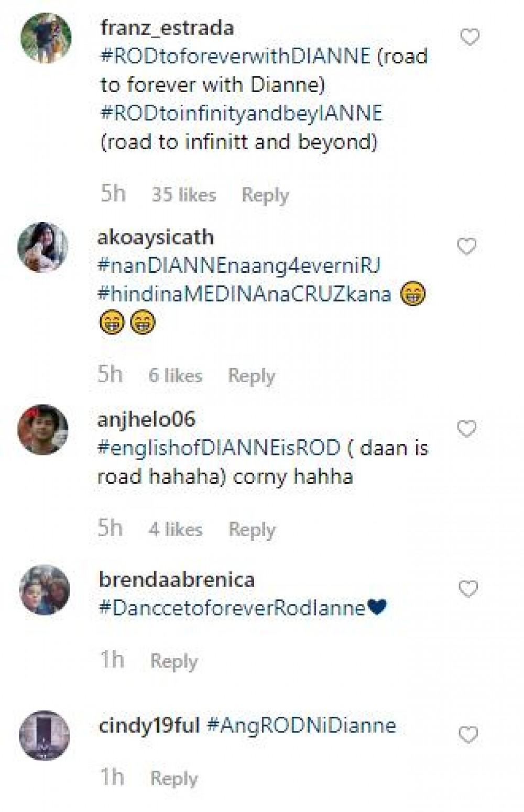
Task: Like anjhelo06's comment via heart icon
Action: point(466,429)
